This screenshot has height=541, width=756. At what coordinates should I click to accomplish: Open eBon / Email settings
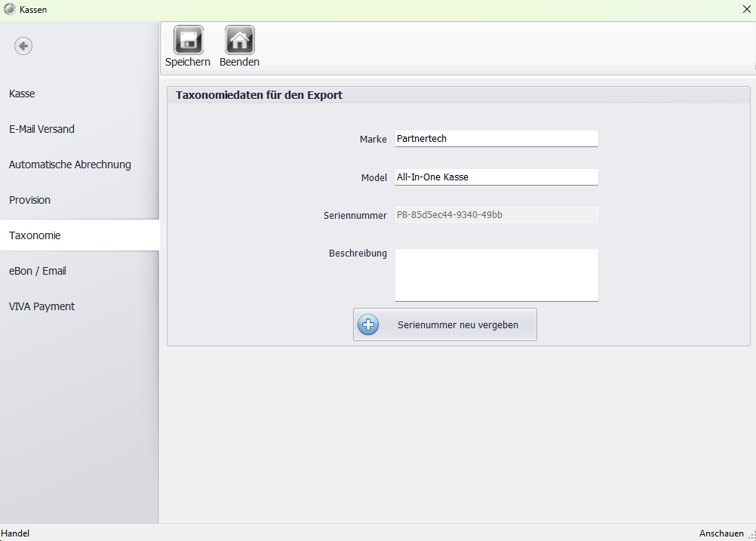[x=38, y=271]
